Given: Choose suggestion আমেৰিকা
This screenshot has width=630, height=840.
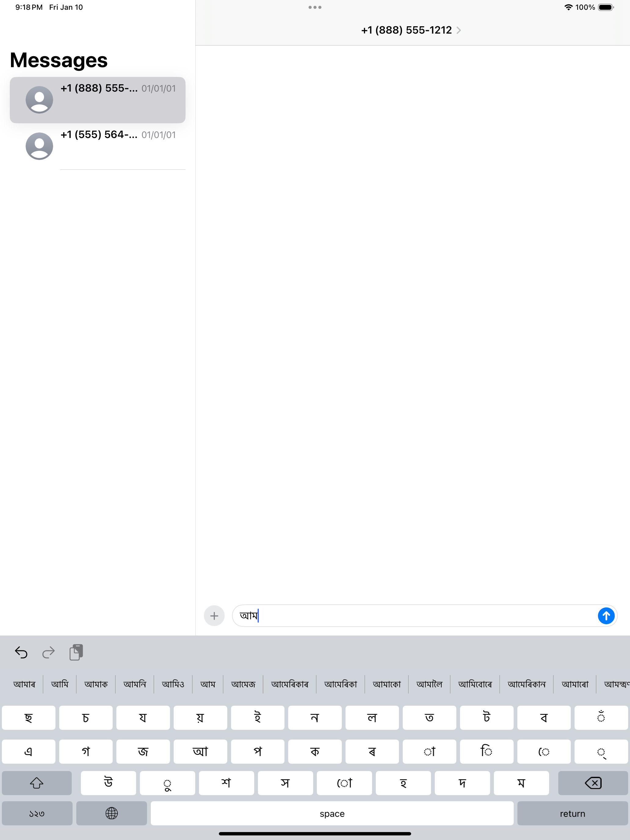Looking at the screenshot, I should [341, 684].
